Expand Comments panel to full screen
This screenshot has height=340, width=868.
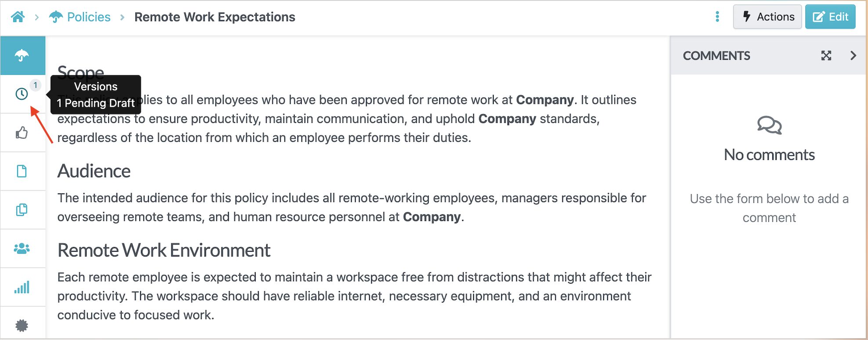826,56
